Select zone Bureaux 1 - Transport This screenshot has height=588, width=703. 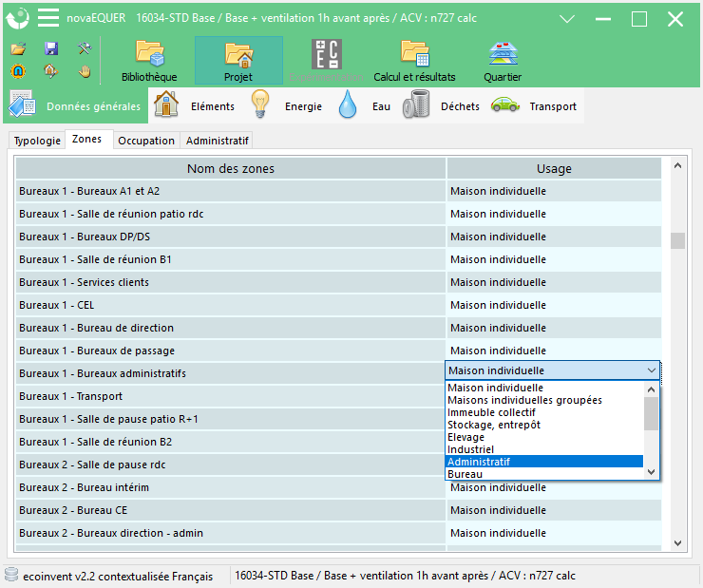(x=231, y=396)
